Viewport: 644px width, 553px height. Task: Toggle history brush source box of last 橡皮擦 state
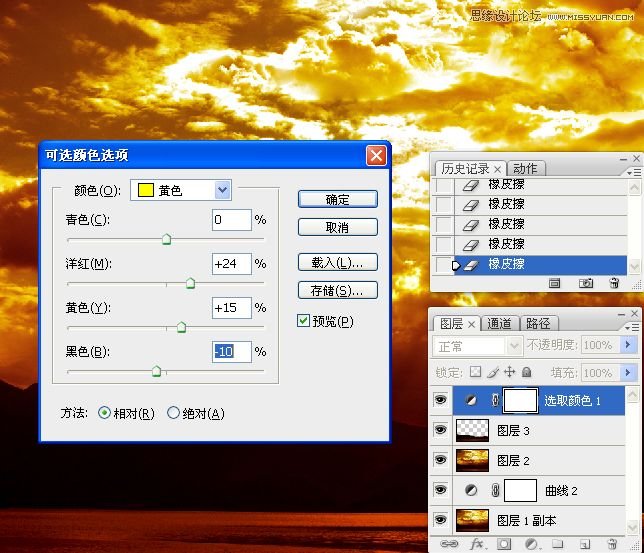(444, 264)
